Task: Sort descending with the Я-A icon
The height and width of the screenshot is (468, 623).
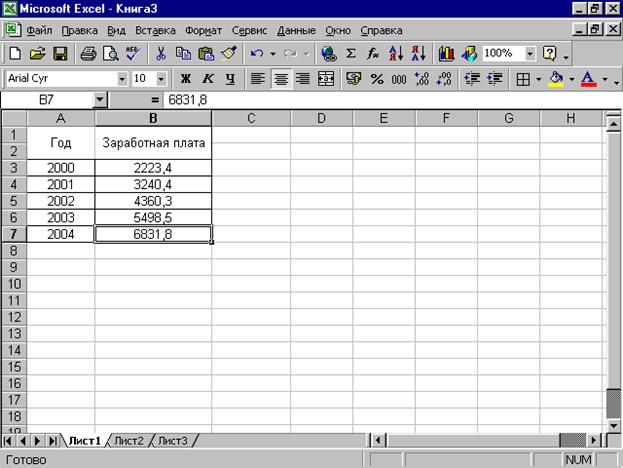Action: click(x=418, y=53)
